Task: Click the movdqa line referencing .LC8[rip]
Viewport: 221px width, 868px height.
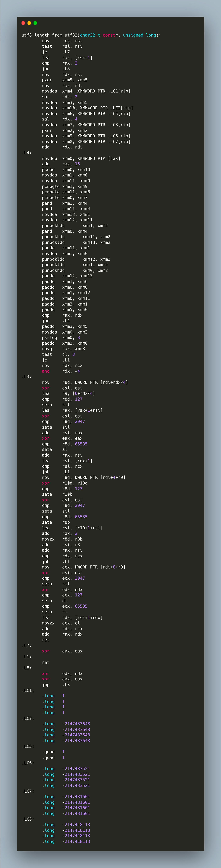Action: pyautogui.click(x=86, y=125)
